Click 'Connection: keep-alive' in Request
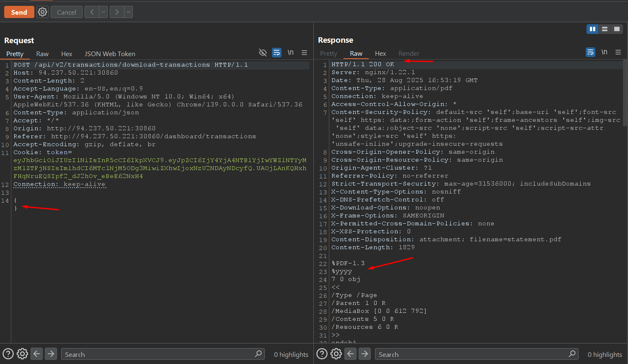This screenshot has width=628, height=364. pyautogui.click(x=59, y=184)
